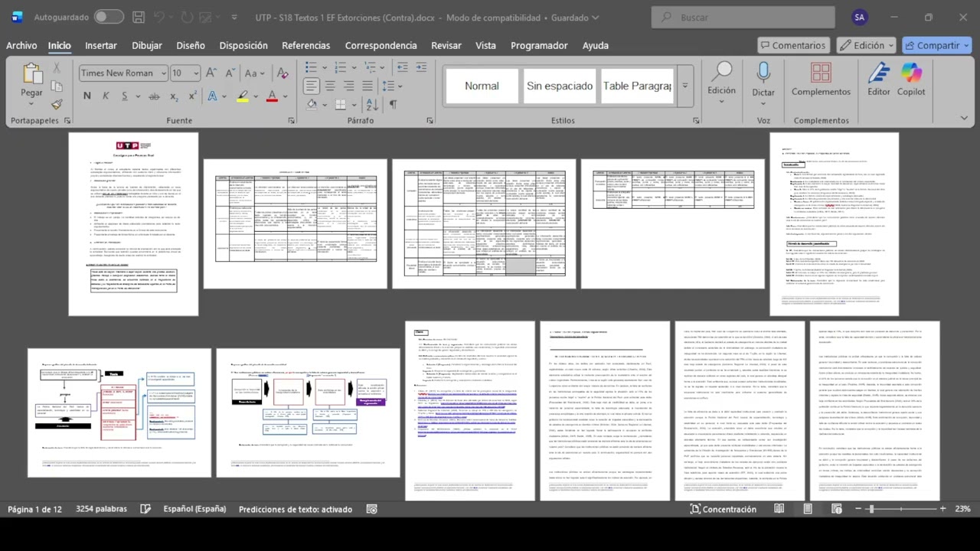Expand the Pegar dropdown arrow
Screen dimensions: 980x551
tap(32, 105)
